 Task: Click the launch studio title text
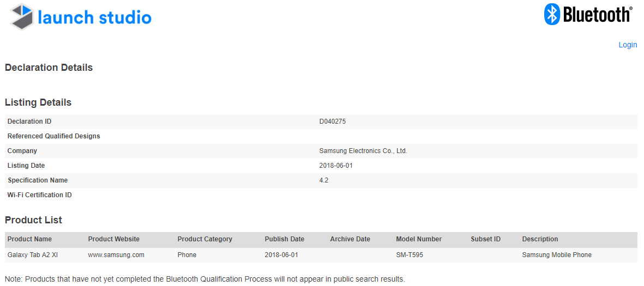(x=94, y=17)
